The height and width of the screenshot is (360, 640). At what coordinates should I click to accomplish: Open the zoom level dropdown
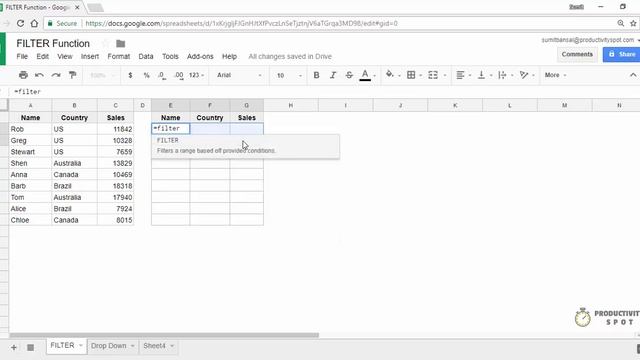[x=102, y=75]
